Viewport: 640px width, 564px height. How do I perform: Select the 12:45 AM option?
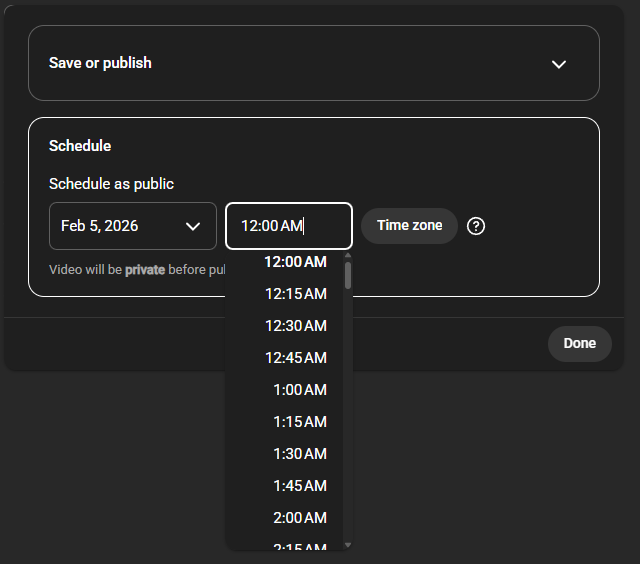(295, 358)
